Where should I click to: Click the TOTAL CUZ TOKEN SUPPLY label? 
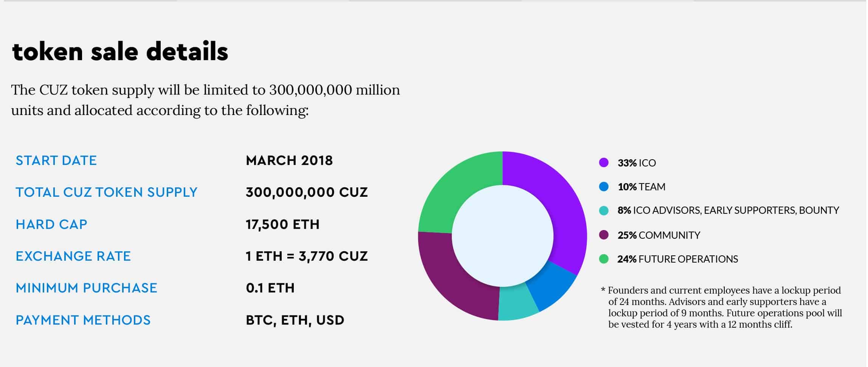[x=106, y=192]
